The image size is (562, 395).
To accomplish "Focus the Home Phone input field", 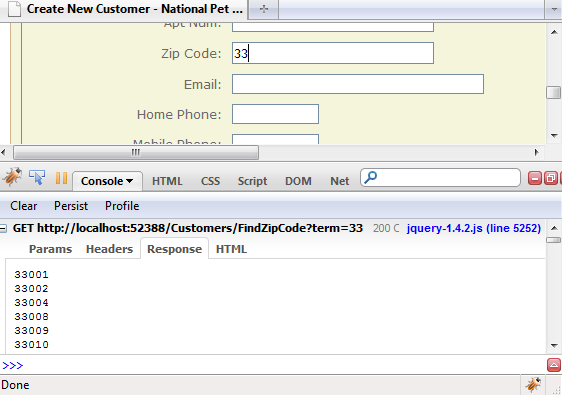I will coord(275,114).
